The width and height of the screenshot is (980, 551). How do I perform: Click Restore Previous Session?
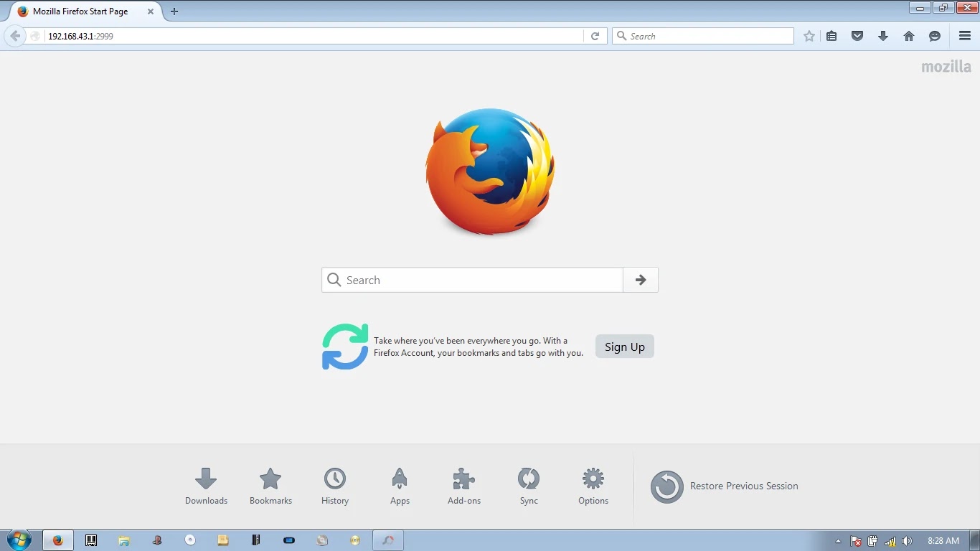[725, 486]
